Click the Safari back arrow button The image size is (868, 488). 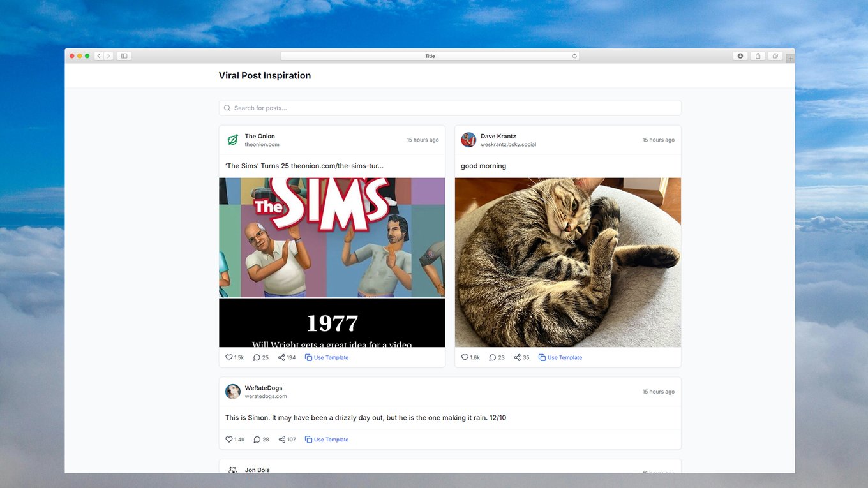[99, 56]
